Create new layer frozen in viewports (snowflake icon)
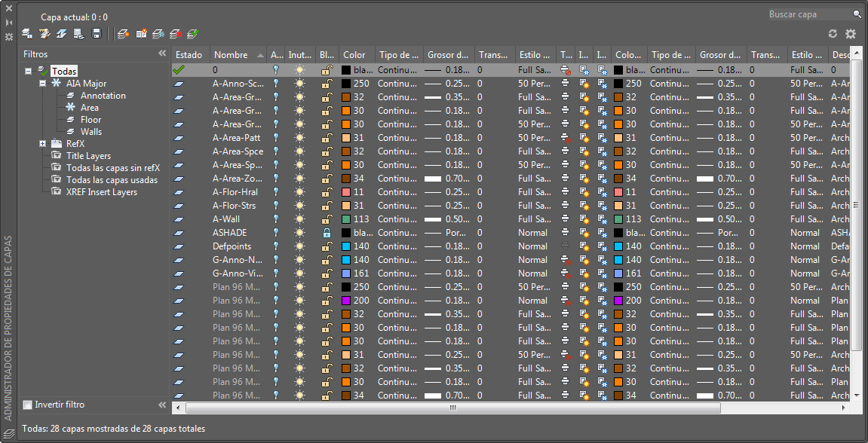 [x=158, y=34]
